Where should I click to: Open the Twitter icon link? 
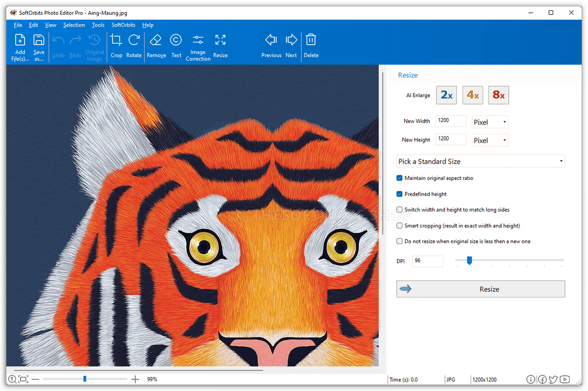click(x=554, y=379)
